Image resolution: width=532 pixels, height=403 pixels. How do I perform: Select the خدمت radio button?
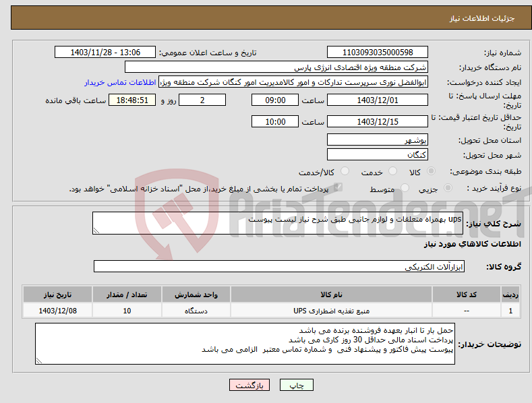tap(392, 171)
